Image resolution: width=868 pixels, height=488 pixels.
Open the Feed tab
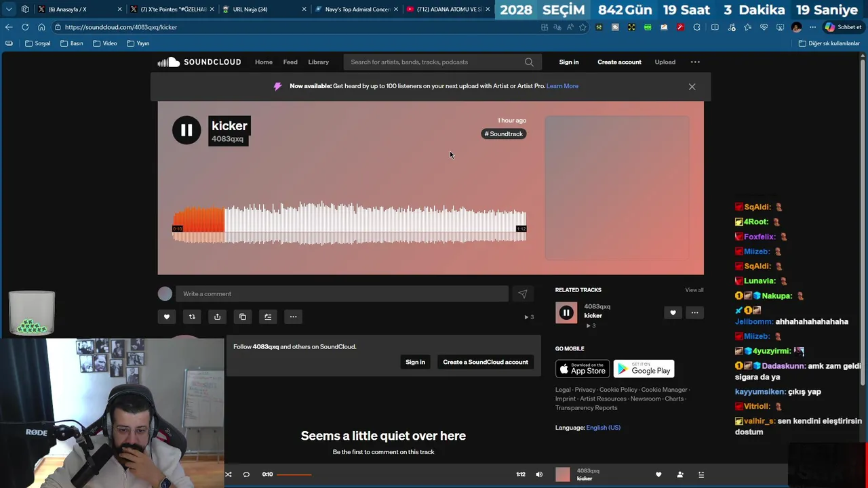tap(290, 62)
